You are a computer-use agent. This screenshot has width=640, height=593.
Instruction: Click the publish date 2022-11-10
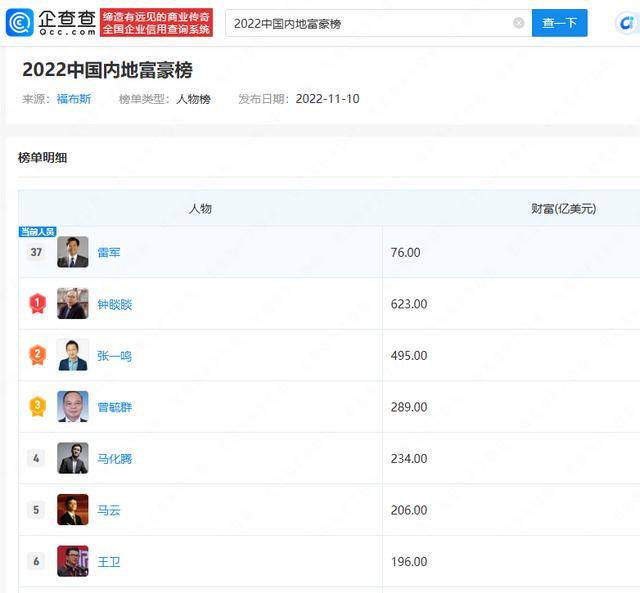point(327,99)
